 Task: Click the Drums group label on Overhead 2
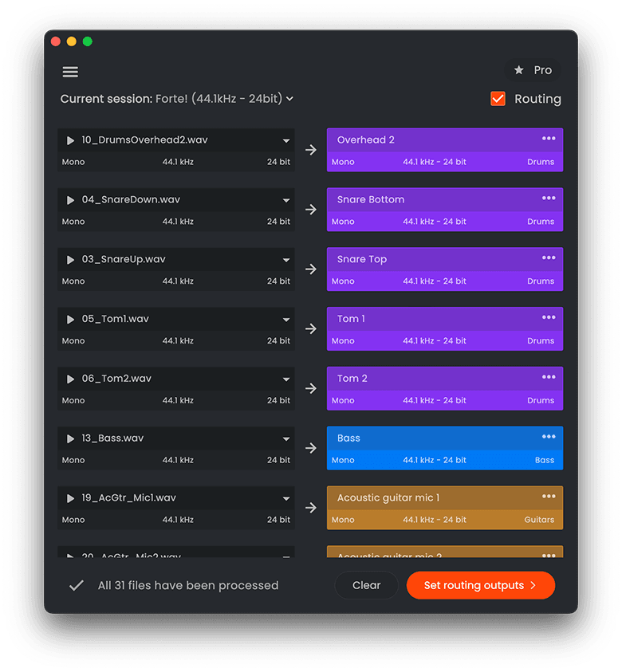[541, 162]
